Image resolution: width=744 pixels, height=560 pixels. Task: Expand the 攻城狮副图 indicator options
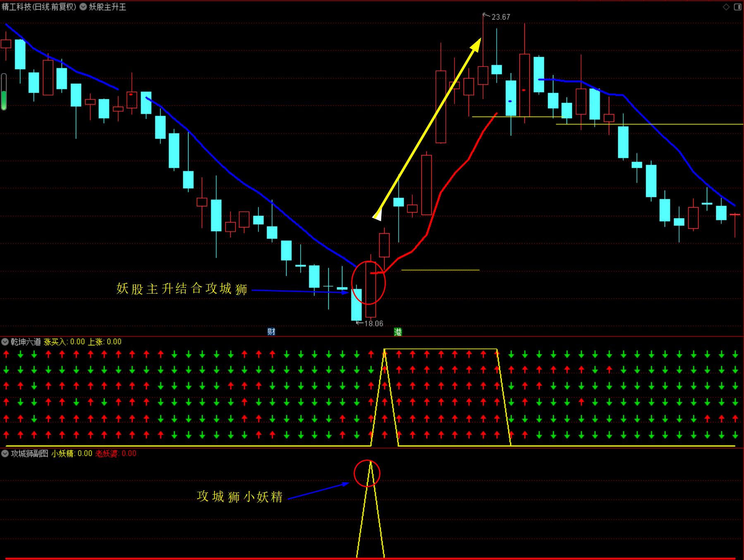click(x=5, y=453)
